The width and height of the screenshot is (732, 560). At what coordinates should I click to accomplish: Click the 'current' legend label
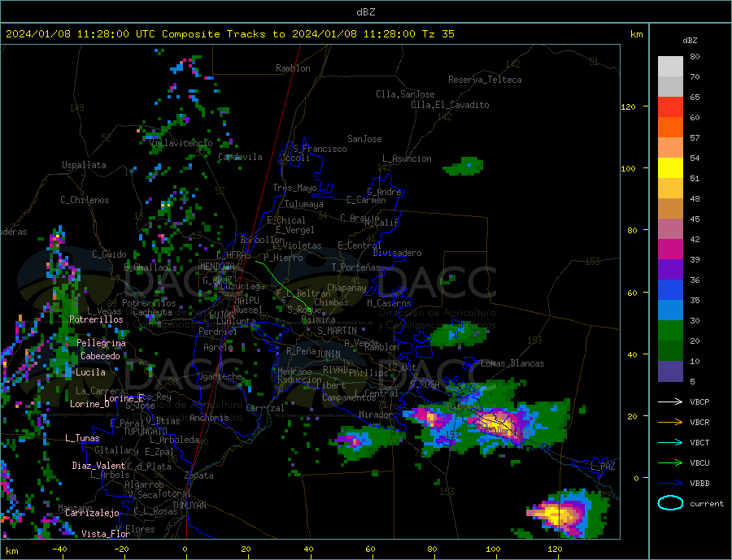point(707,504)
